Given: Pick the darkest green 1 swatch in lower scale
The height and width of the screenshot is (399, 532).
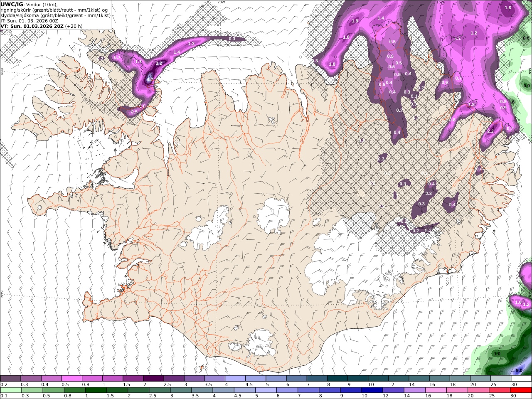Looking at the screenshot, I should [96, 390].
